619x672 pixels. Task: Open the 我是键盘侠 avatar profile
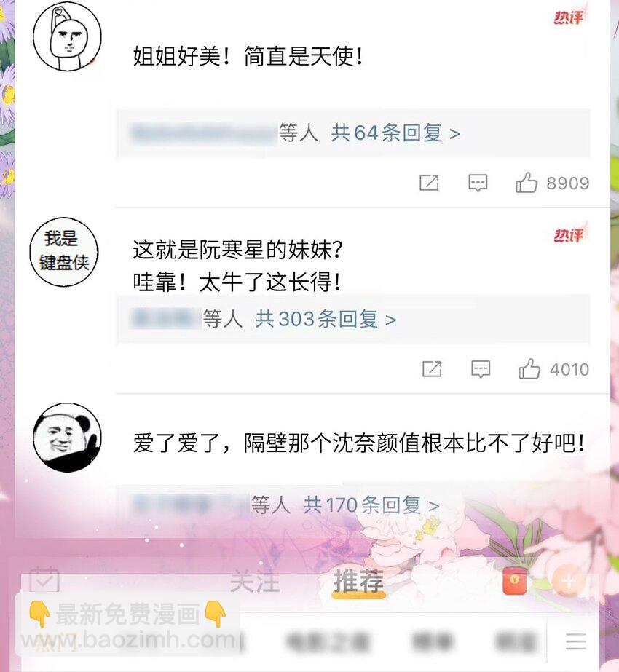tap(64, 252)
